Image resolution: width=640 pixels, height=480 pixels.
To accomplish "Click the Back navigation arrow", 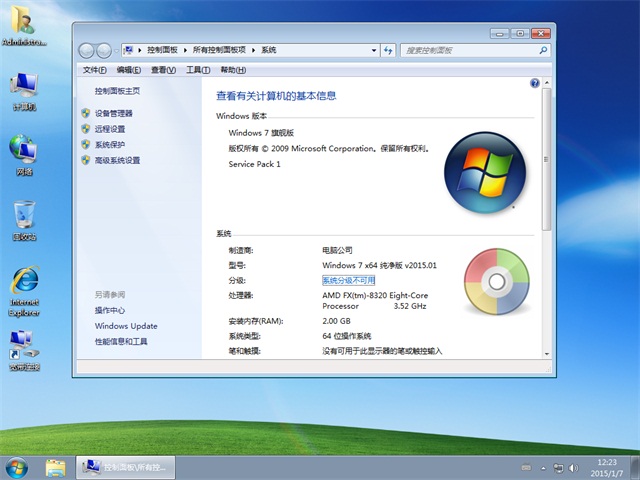I will click(87, 50).
